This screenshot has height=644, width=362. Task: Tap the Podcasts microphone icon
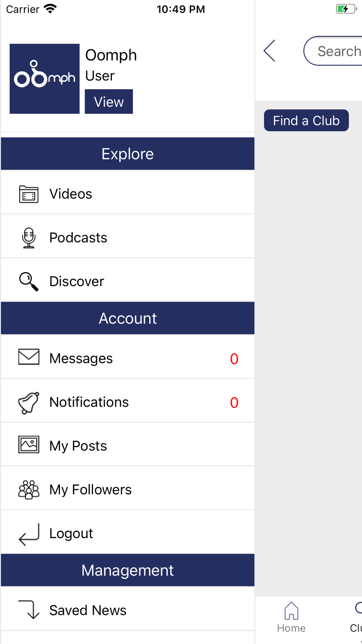tap(29, 238)
